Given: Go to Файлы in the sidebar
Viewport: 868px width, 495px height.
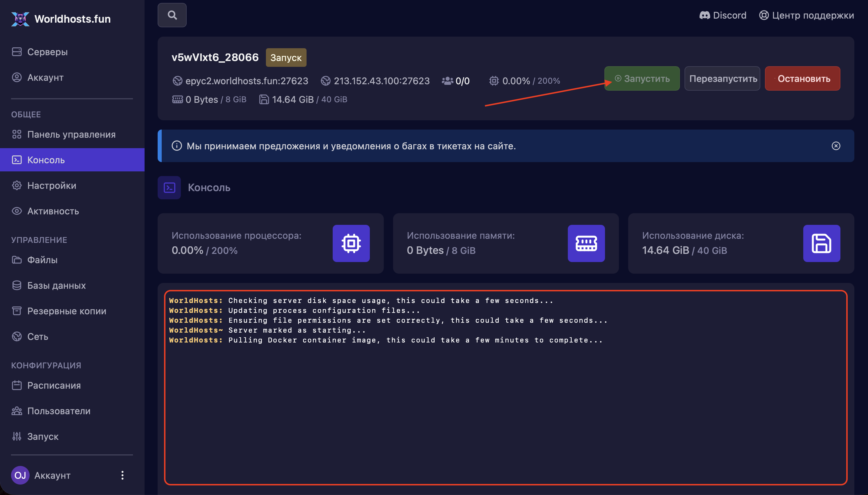Looking at the screenshot, I should click(42, 260).
